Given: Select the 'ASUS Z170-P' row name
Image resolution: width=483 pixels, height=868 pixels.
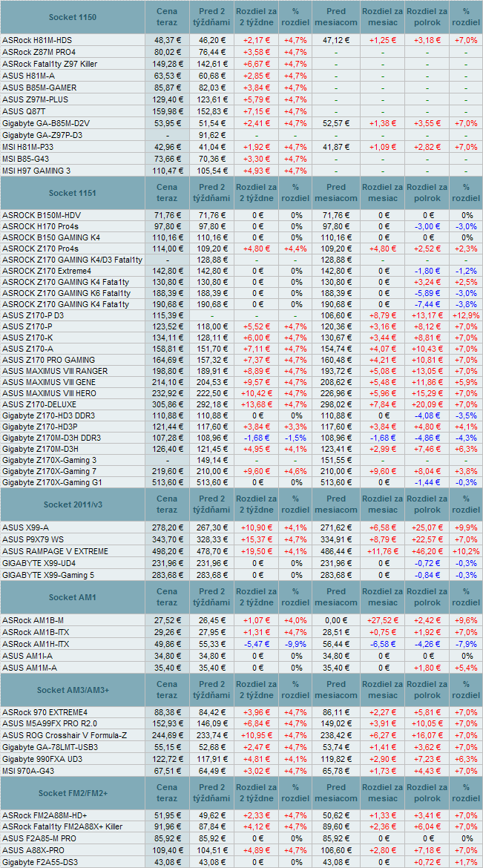Looking at the screenshot, I should point(26,326).
